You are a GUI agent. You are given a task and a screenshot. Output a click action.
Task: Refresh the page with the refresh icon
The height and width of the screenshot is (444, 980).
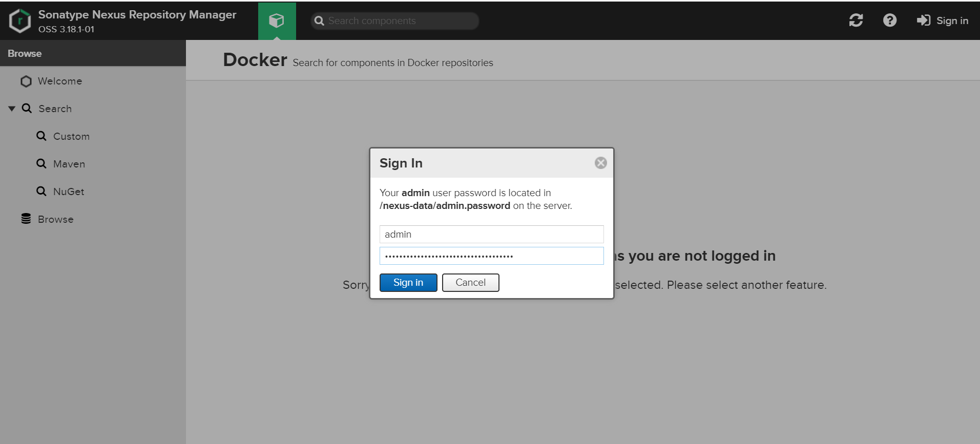pos(856,20)
